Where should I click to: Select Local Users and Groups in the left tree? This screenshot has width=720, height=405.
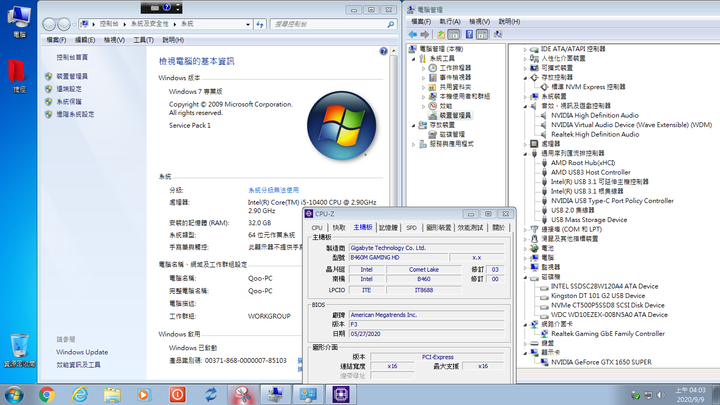tap(464, 96)
